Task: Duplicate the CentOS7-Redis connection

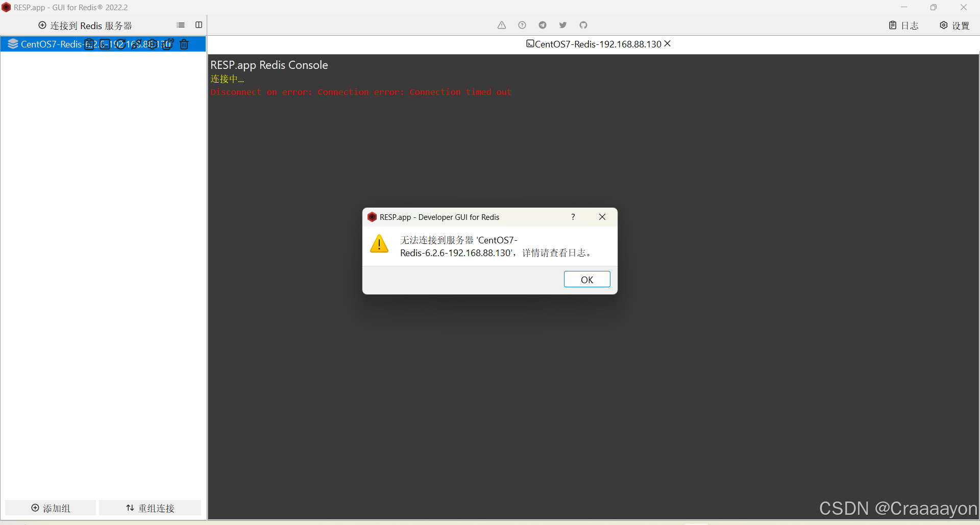Action: (x=168, y=44)
